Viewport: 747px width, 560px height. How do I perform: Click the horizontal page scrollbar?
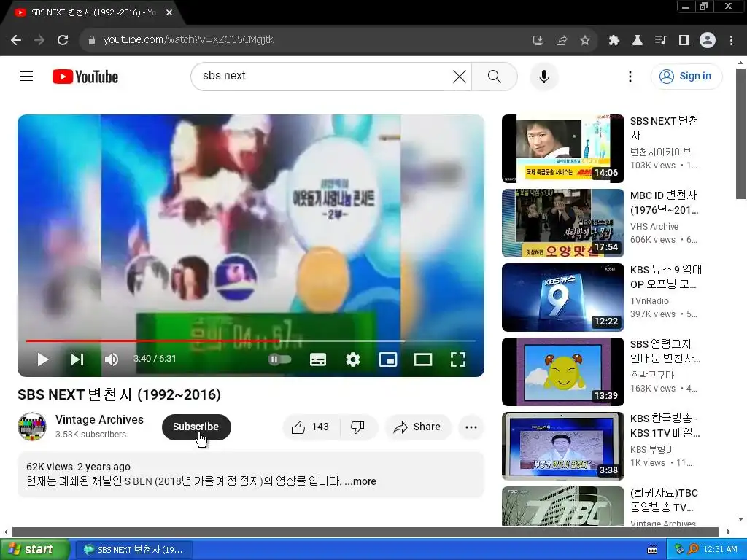point(365,532)
